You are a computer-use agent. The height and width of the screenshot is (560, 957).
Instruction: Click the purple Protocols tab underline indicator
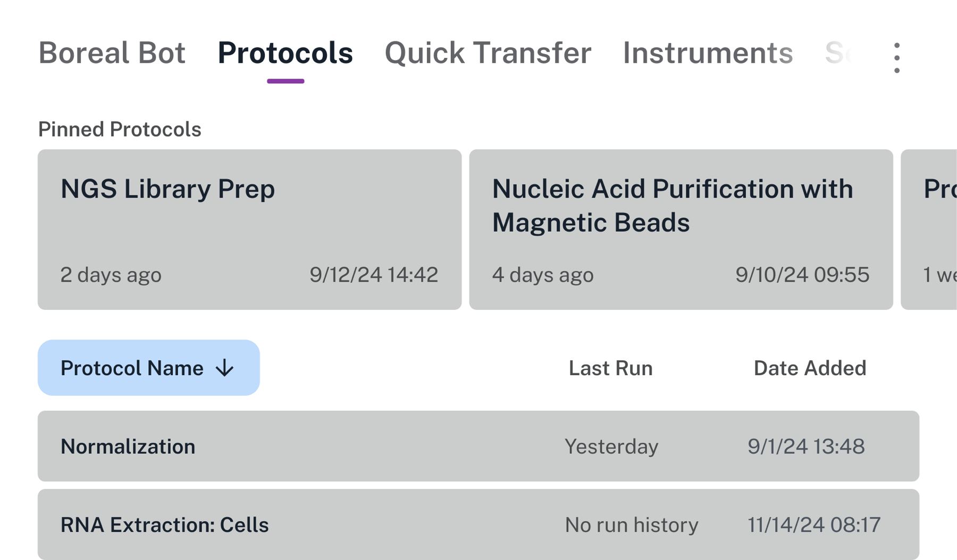(285, 80)
